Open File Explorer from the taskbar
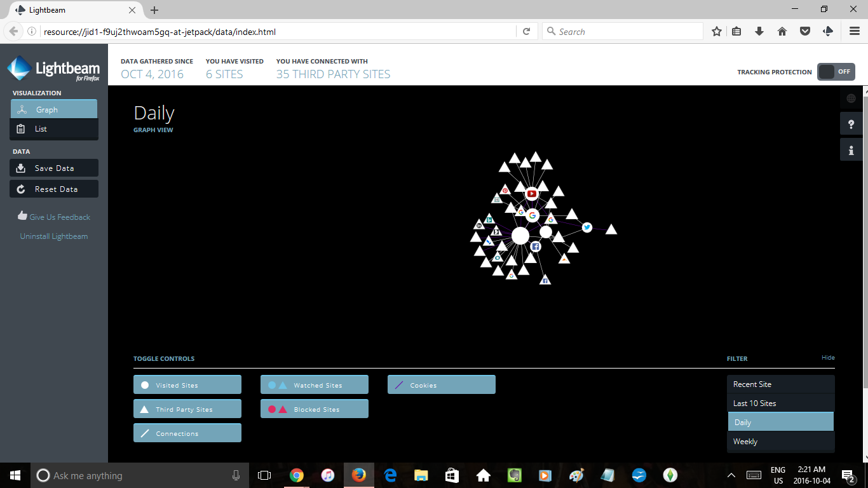 421,475
